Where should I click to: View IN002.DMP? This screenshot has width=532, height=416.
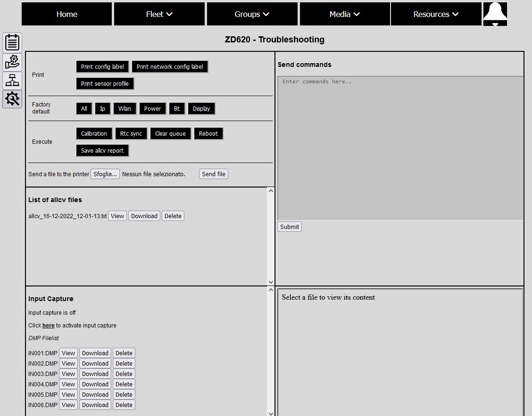68,363
